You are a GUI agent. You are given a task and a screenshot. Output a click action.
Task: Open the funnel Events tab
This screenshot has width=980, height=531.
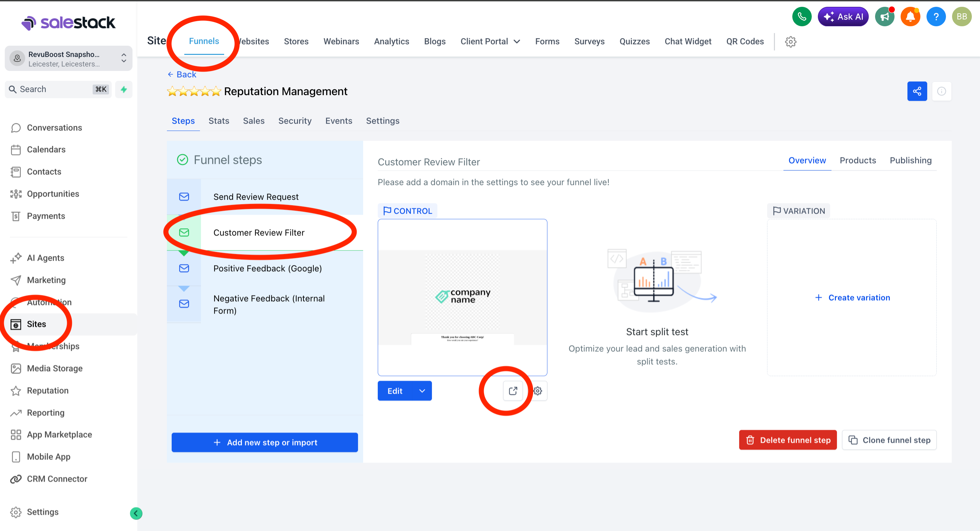[x=339, y=121]
